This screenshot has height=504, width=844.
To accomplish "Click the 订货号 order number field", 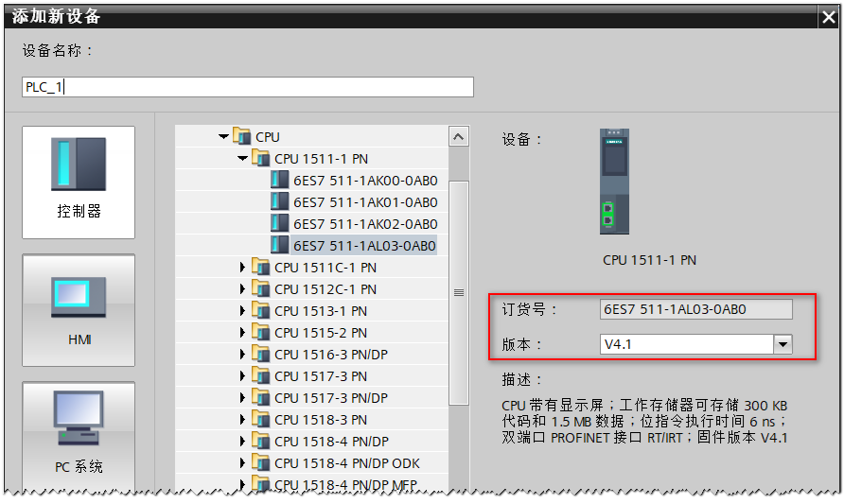I will coord(696,309).
